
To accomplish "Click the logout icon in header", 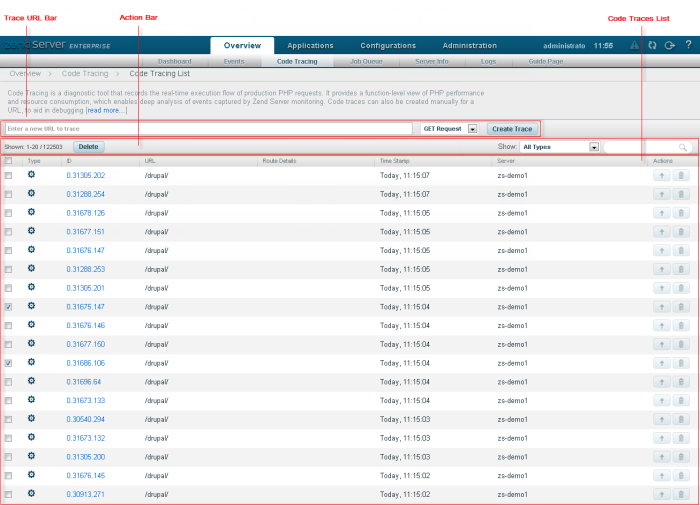I will [670, 45].
